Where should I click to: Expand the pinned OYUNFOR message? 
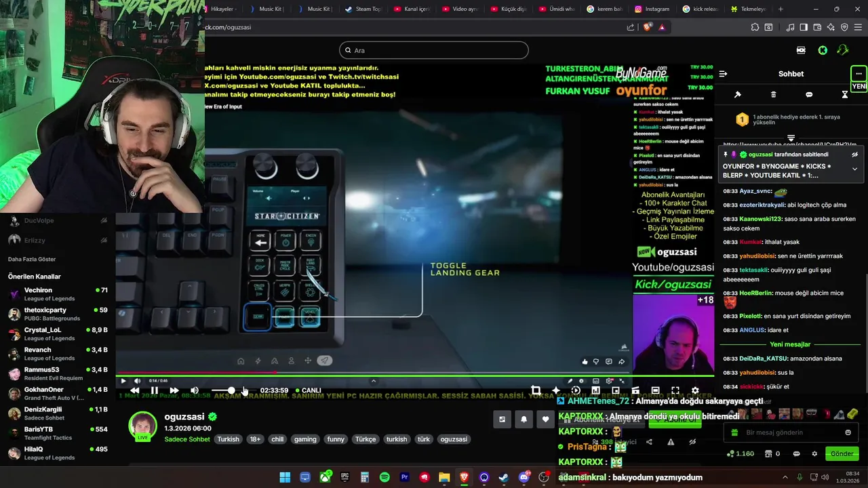click(x=855, y=169)
